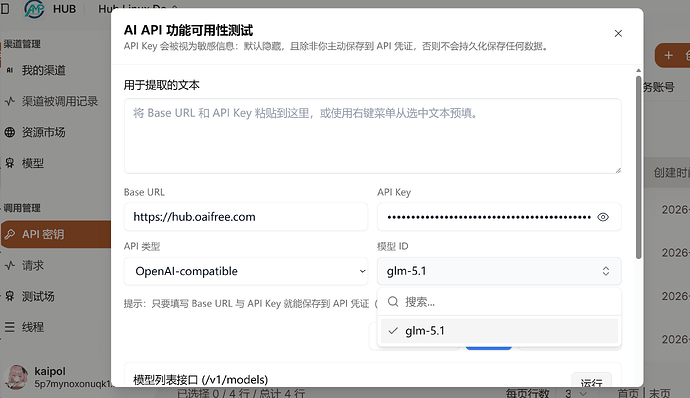The height and width of the screenshot is (398, 690).
Task: Click the search magnifier icon in dropdown
Action: coord(393,302)
